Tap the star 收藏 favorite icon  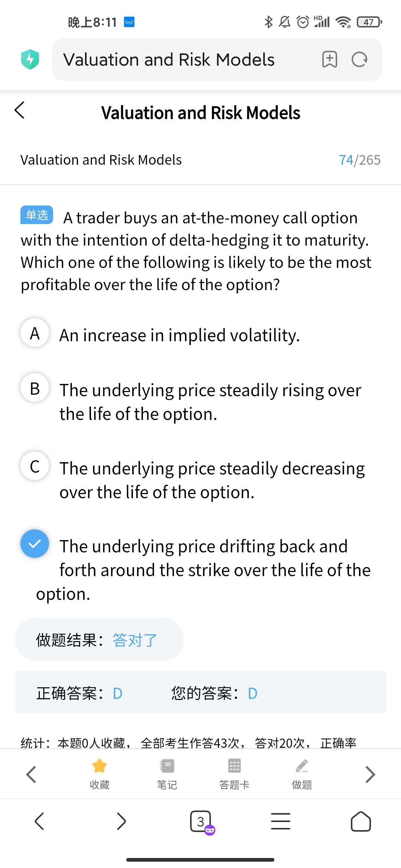click(x=100, y=766)
